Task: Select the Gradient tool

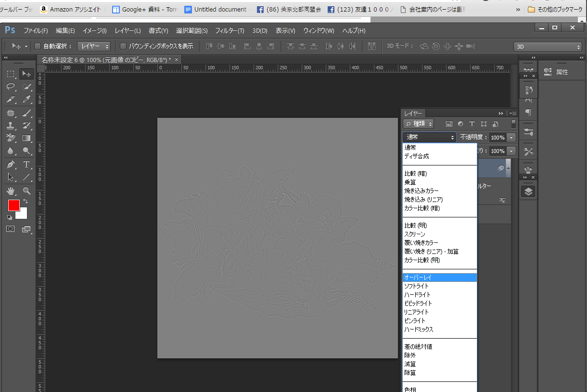Action: tap(26, 138)
